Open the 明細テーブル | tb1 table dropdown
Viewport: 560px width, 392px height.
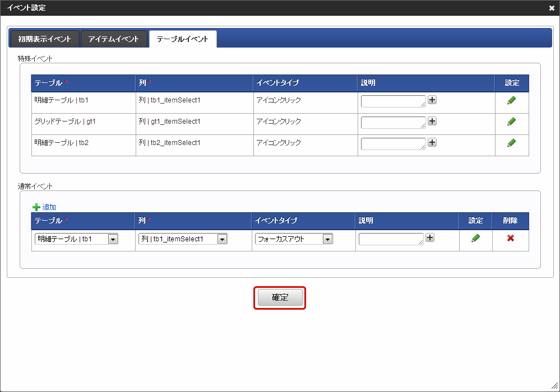pyautogui.click(x=76, y=239)
